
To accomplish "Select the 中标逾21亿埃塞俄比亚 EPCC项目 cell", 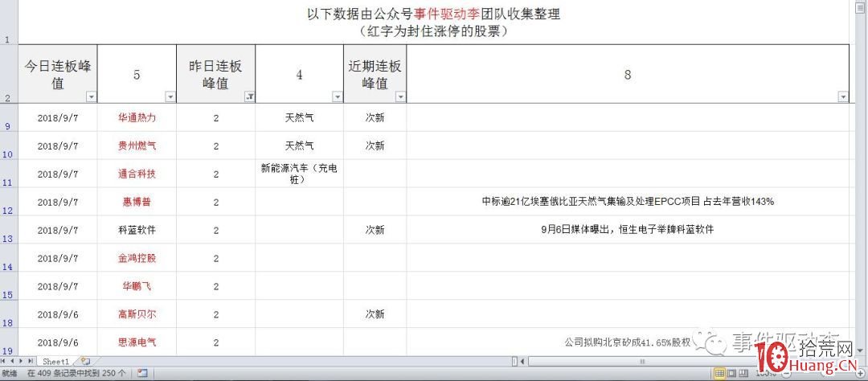I will tap(628, 202).
